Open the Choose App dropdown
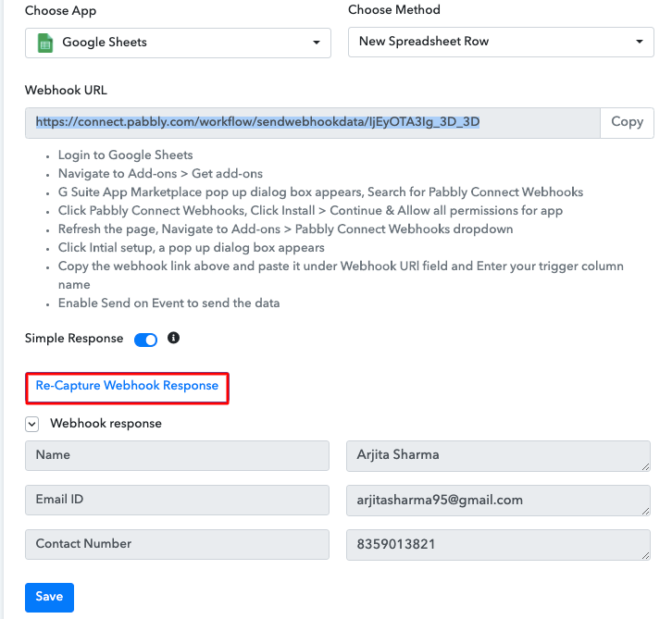672x619 pixels. [x=178, y=43]
